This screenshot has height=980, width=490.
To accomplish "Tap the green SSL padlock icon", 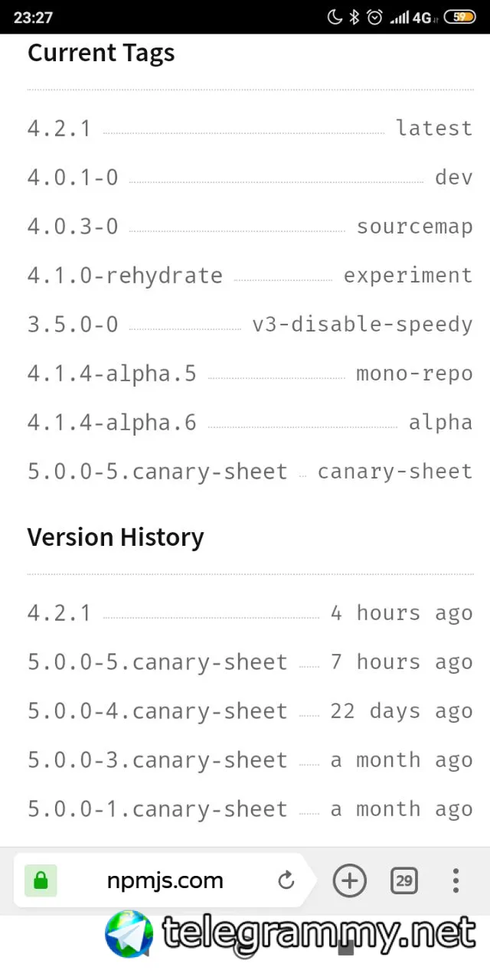I will (x=41, y=881).
